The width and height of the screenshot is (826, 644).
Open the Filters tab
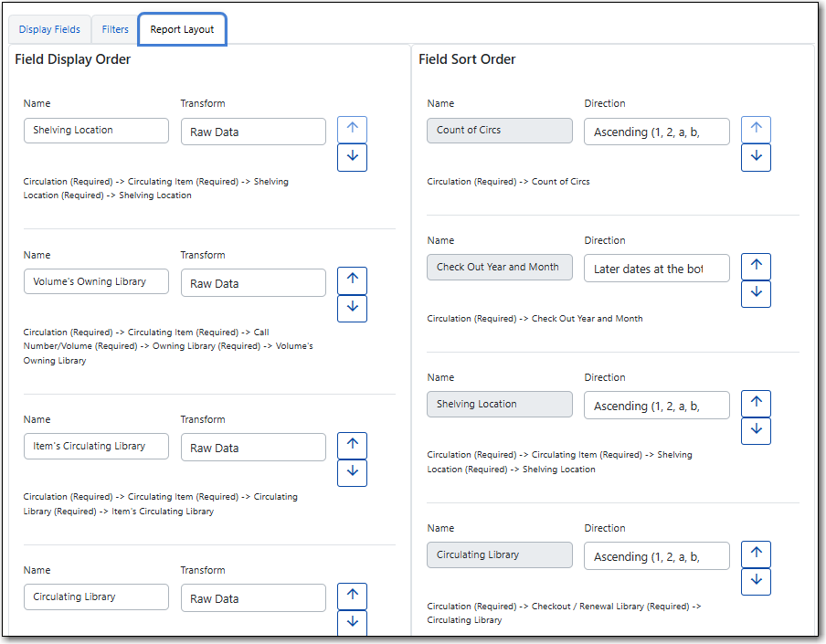pyautogui.click(x=114, y=29)
